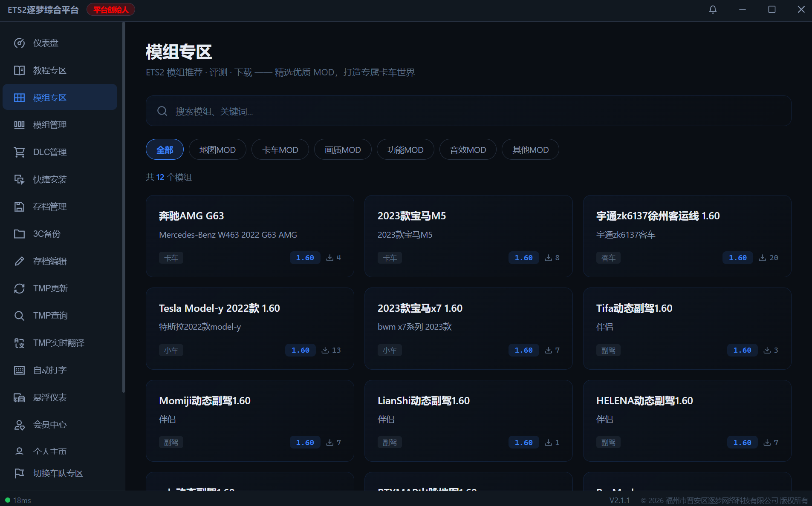Click the 副驾 tag on the Momiji card

(171, 443)
